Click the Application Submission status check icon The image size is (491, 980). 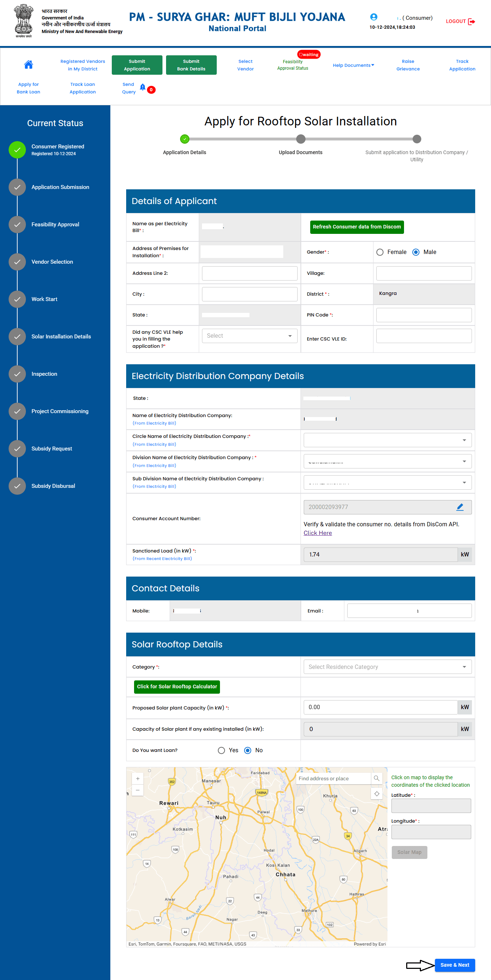(x=17, y=187)
